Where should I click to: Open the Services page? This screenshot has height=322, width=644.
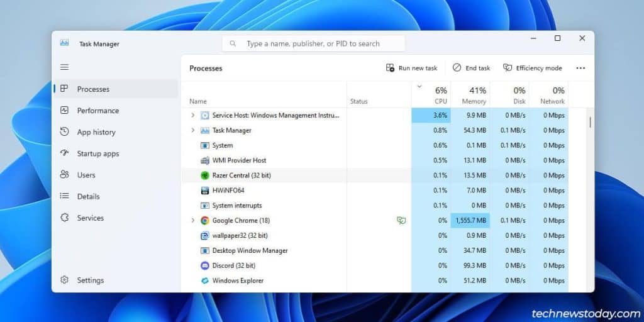[116, 218]
